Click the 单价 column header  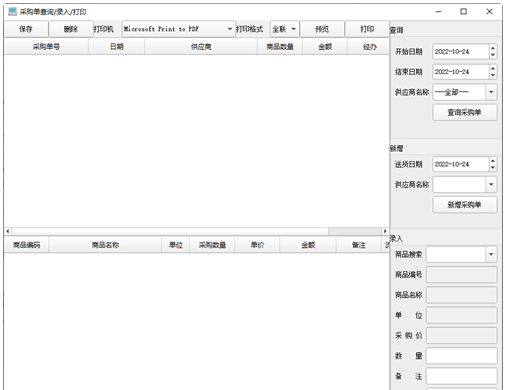[257, 245]
